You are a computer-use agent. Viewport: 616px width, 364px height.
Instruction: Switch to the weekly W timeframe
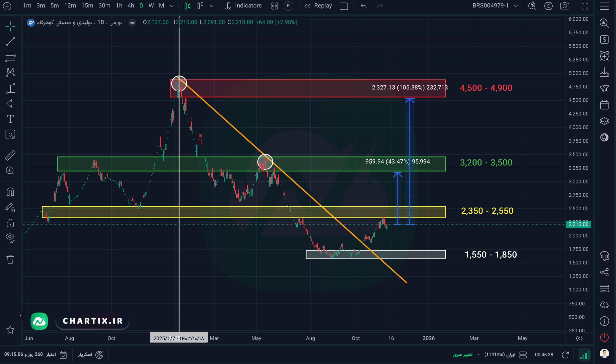151,6
